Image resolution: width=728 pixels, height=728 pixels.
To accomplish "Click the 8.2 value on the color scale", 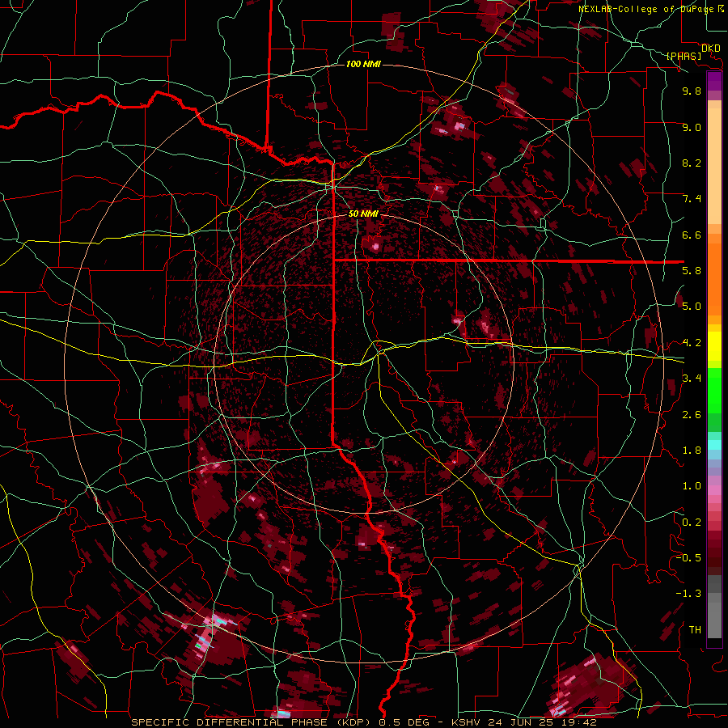I will (692, 163).
